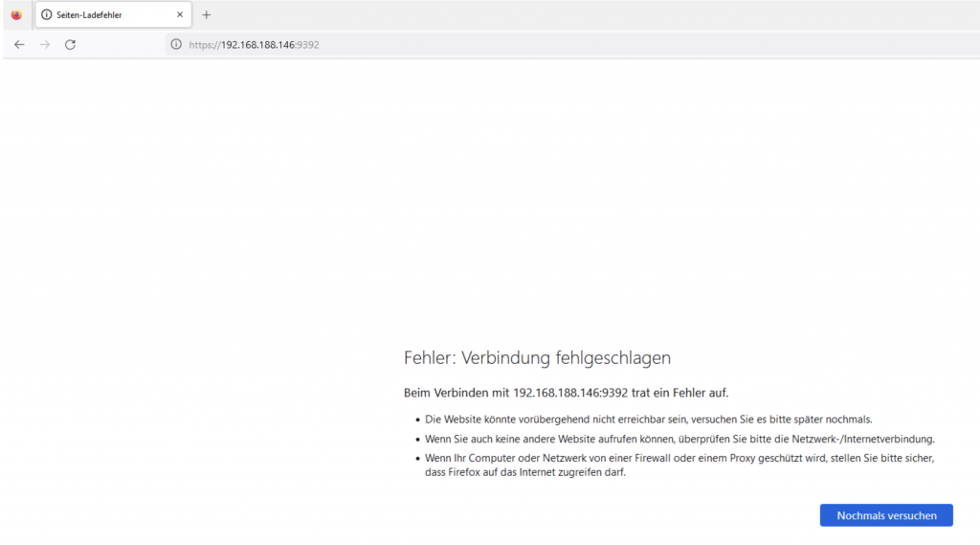Click the bullet mentioning Firewall oder Proxy
Screen dimensions: 980x545
pyautogui.click(x=679, y=459)
